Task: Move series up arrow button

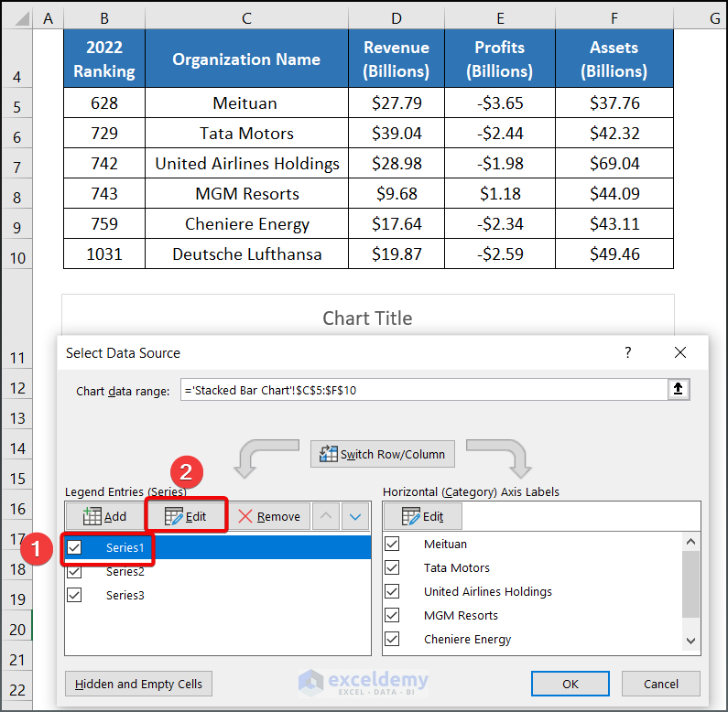Action: tap(326, 516)
